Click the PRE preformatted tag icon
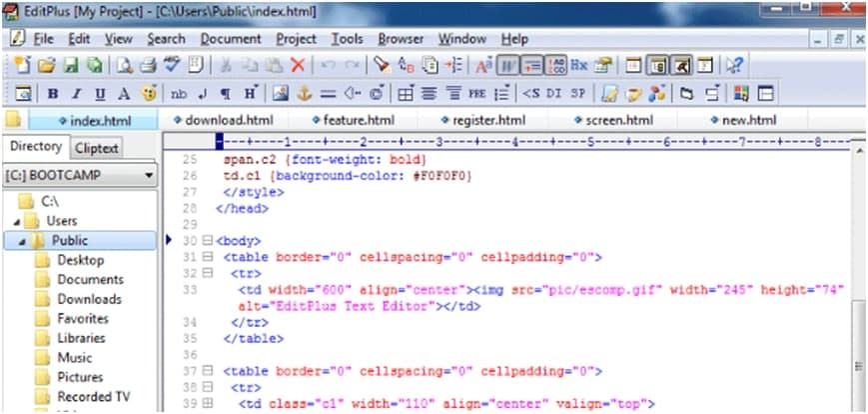Image resolution: width=868 pixels, height=414 pixels. point(476,94)
